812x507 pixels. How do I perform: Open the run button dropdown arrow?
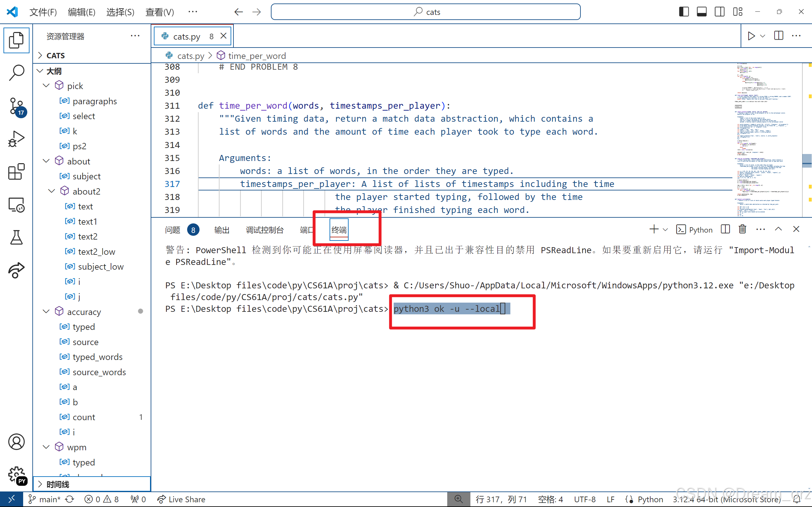tap(762, 35)
